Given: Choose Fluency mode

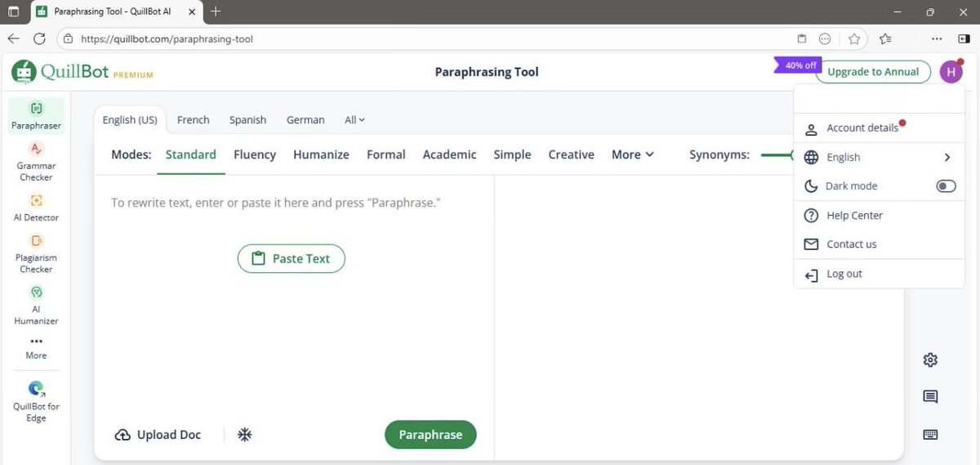Looking at the screenshot, I should pyautogui.click(x=255, y=154).
